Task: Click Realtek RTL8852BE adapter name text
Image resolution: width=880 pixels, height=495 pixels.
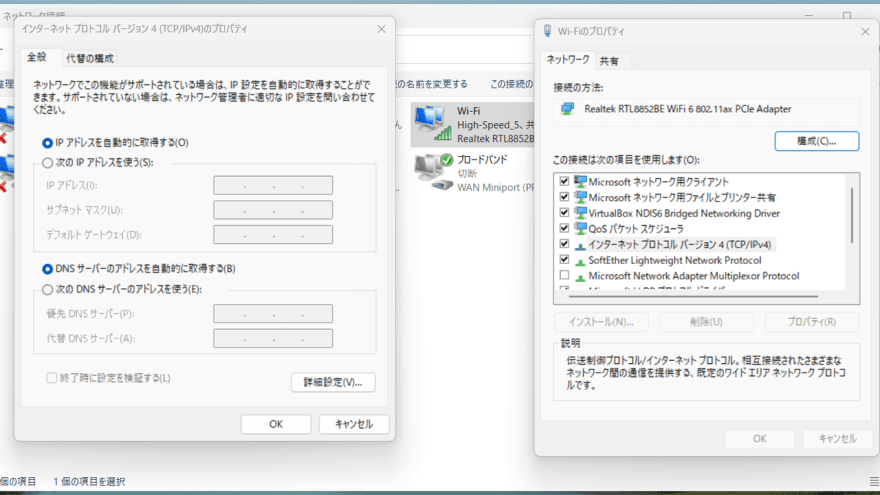Action: (688, 109)
